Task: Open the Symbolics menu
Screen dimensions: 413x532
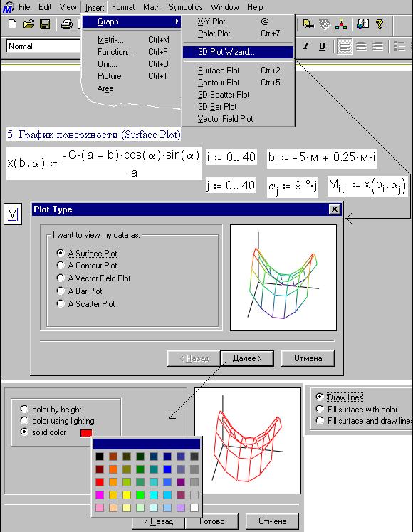Action: [x=185, y=7]
